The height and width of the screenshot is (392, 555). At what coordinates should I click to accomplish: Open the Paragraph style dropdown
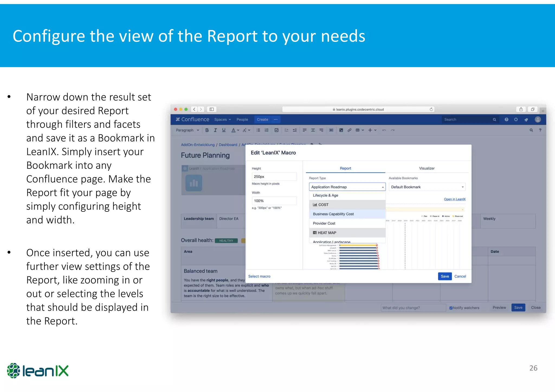[x=188, y=130]
